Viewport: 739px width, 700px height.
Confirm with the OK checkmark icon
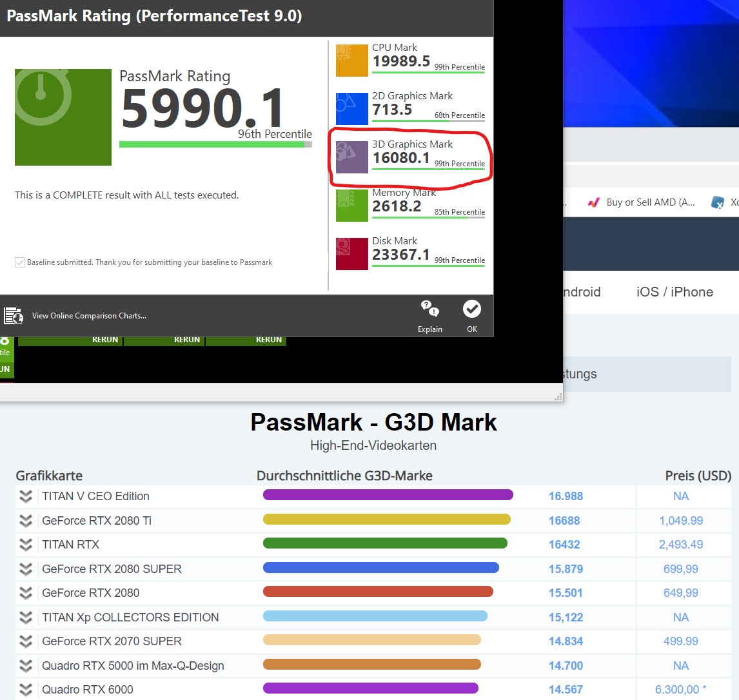(x=472, y=309)
